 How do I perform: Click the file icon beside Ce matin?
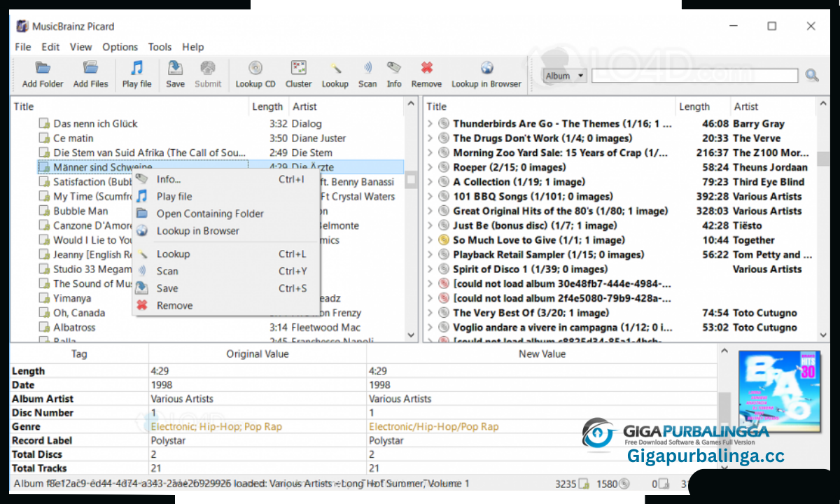click(x=44, y=139)
